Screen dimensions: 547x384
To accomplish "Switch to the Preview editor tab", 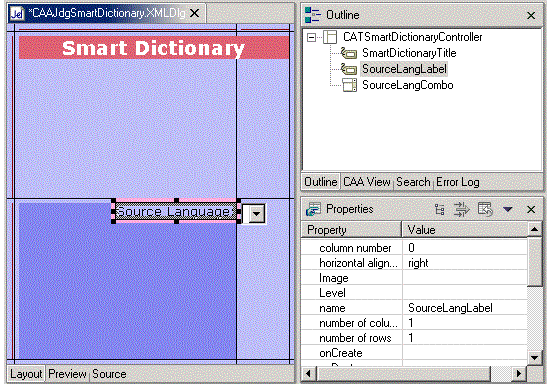I will [67, 374].
